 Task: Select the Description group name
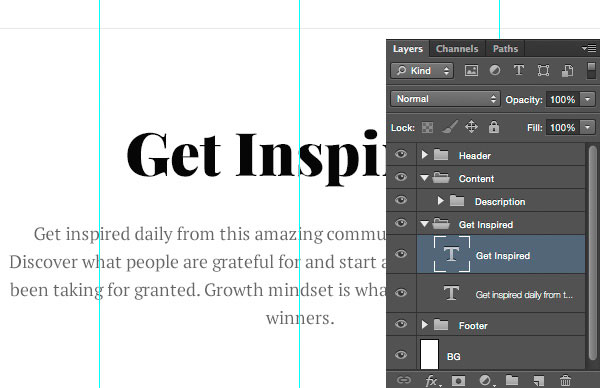click(500, 202)
